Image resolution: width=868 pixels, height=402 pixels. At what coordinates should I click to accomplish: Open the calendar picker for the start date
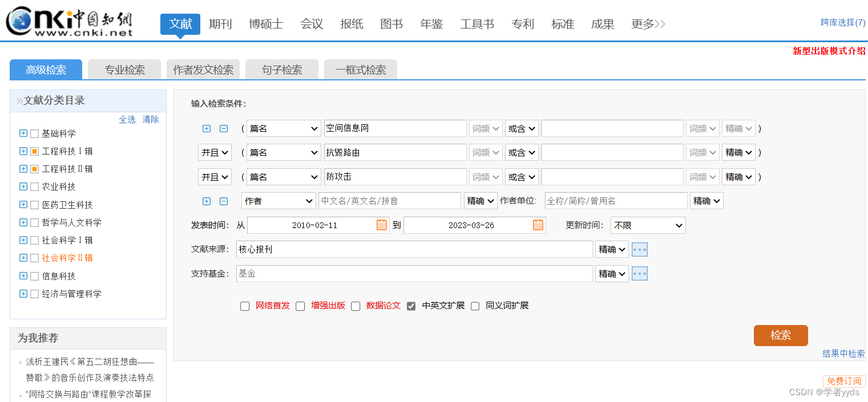click(381, 225)
